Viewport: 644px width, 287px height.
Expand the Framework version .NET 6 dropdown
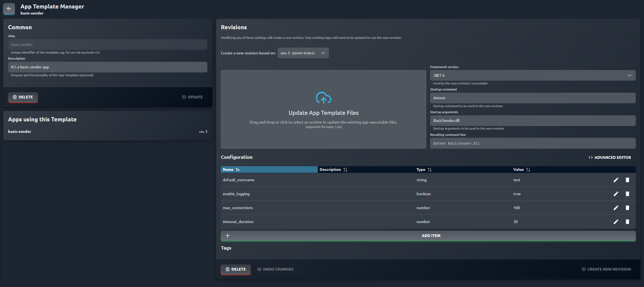click(x=533, y=75)
